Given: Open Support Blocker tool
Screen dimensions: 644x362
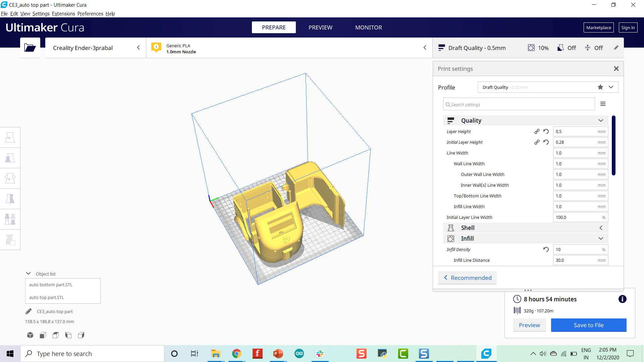Looking at the screenshot, I should click(10, 240).
